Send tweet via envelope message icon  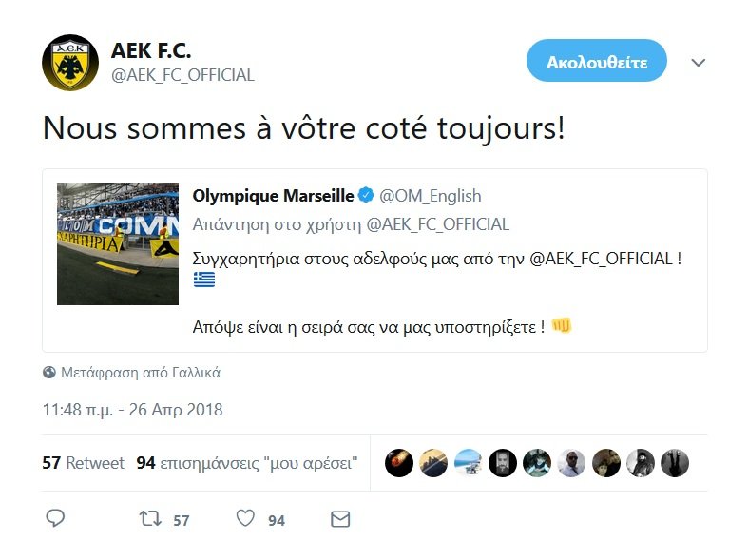[x=339, y=519]
